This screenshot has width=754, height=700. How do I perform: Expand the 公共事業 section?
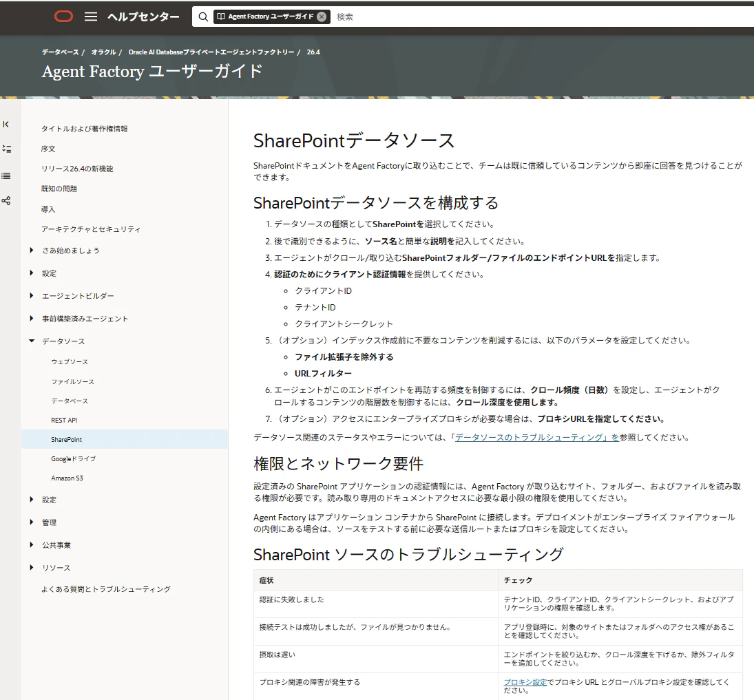click(32, 544)
